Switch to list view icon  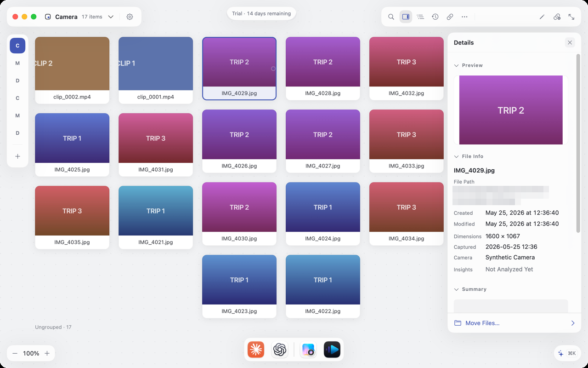pyautogui.click(x=420, y=17)
